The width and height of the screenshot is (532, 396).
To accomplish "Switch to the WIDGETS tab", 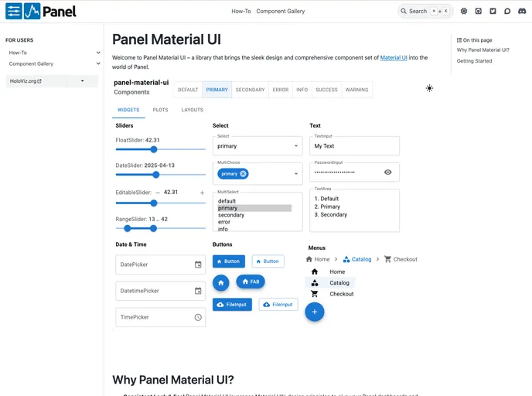I will coord(128,110).
